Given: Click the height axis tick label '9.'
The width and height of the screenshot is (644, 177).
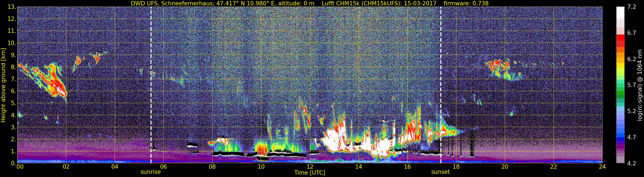Looking at the screenshot, I should (x=13, y=55).
